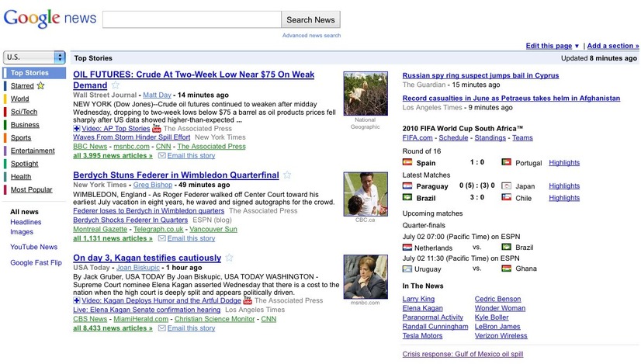Open YouTube News
This screenshot has height=364, width=641.
pyautogui.click(x=34, y=247)
